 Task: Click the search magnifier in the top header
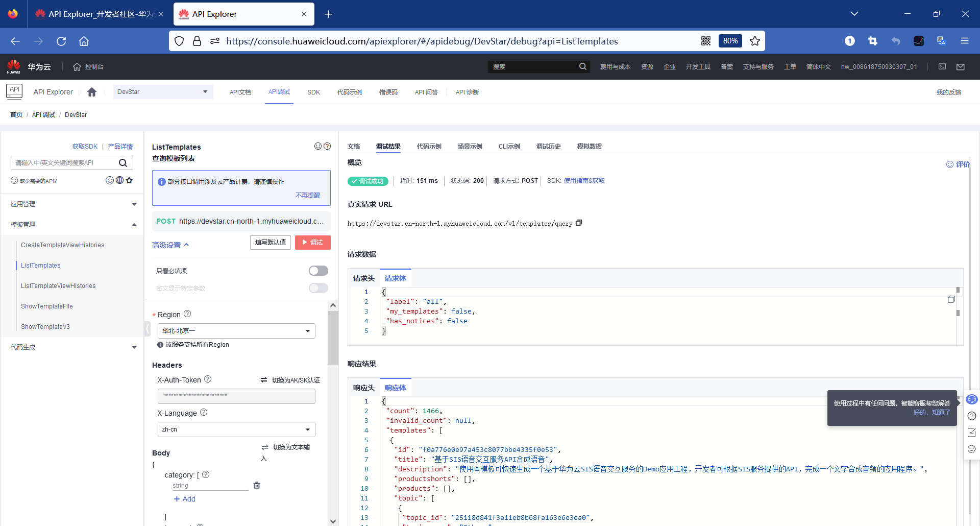tap(583, 66)
